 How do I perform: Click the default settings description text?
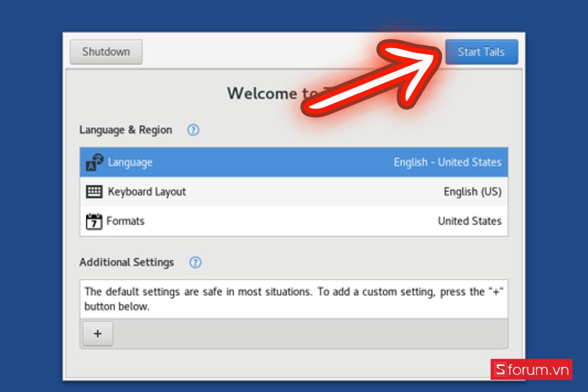(294, 299)
